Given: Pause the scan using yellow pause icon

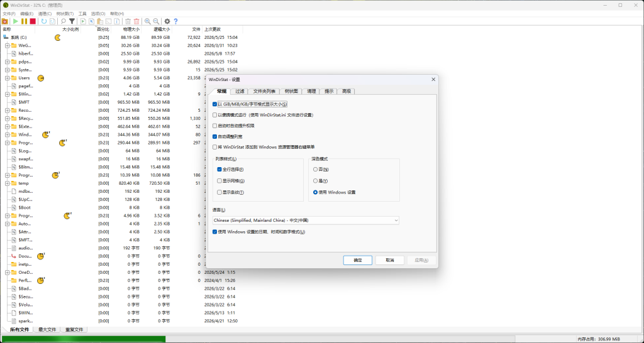Looking at the screenshot, I should tap(24, 21).
